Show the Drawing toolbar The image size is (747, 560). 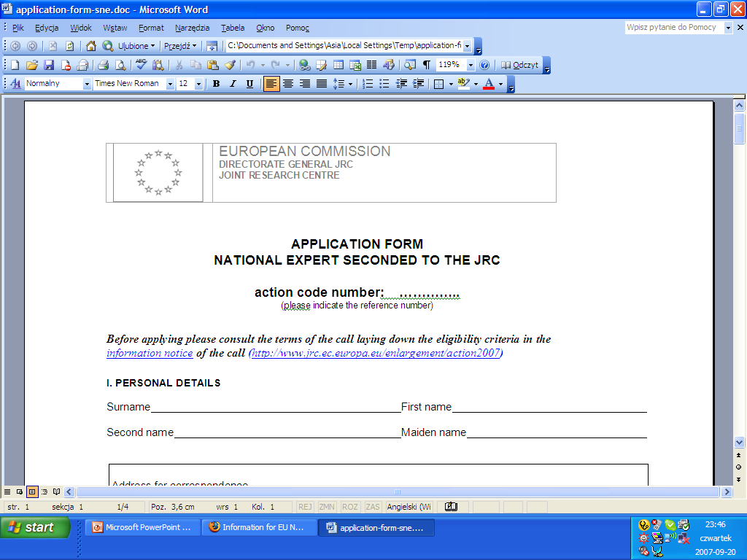tap(389, 65)
